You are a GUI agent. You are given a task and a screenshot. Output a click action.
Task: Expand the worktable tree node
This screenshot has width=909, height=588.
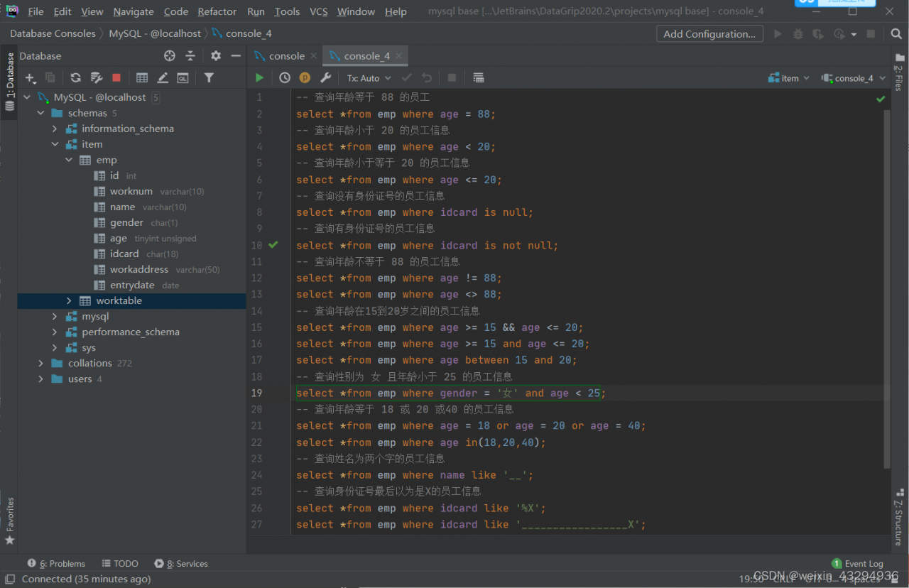click(69, 301)
